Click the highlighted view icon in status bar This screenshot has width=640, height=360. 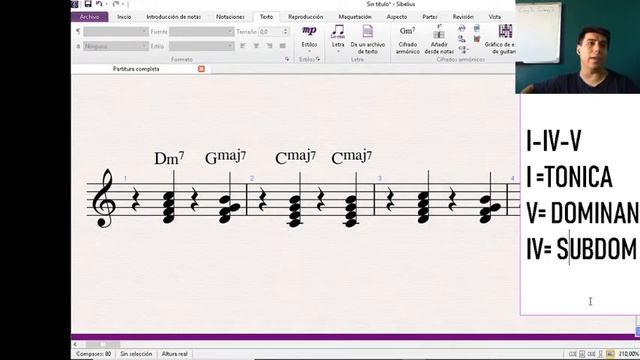[610, 354]
